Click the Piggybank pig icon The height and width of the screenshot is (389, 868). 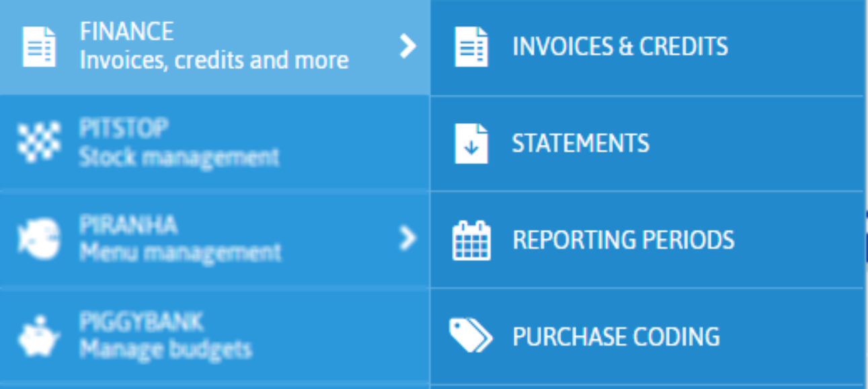point(39,336)
